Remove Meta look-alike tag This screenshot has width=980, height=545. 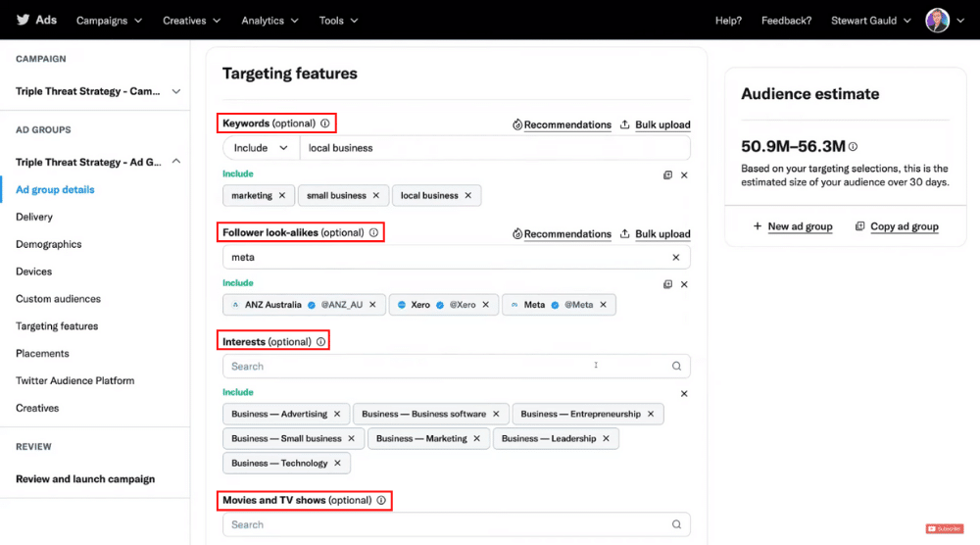pos(603,305)
